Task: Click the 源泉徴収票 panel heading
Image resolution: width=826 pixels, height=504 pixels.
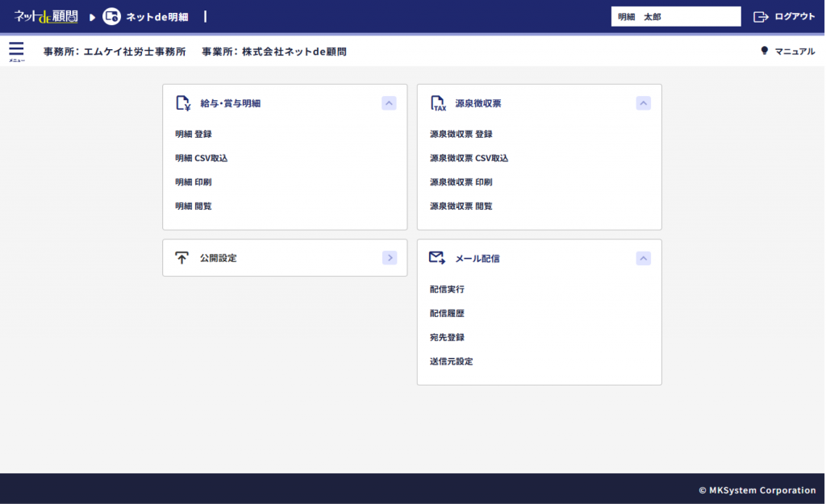Action: coord(478,103)
